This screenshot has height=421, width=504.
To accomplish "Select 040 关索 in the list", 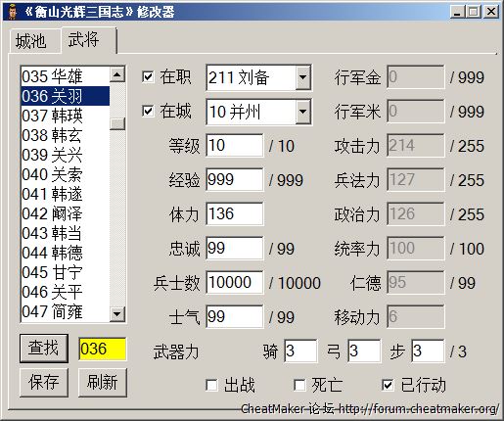I will click(x=66, y=174).
